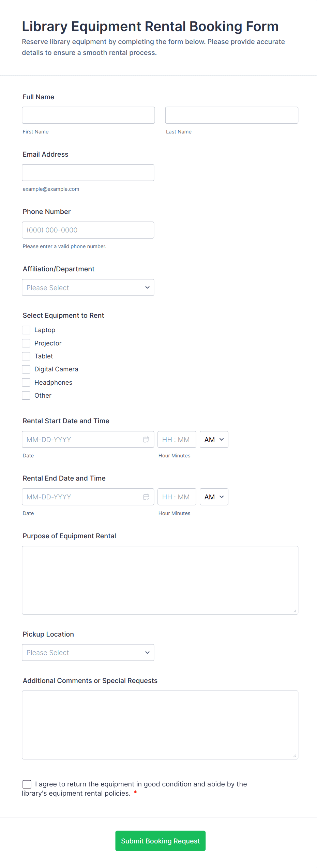Focus the First Name field

(88, 115)
